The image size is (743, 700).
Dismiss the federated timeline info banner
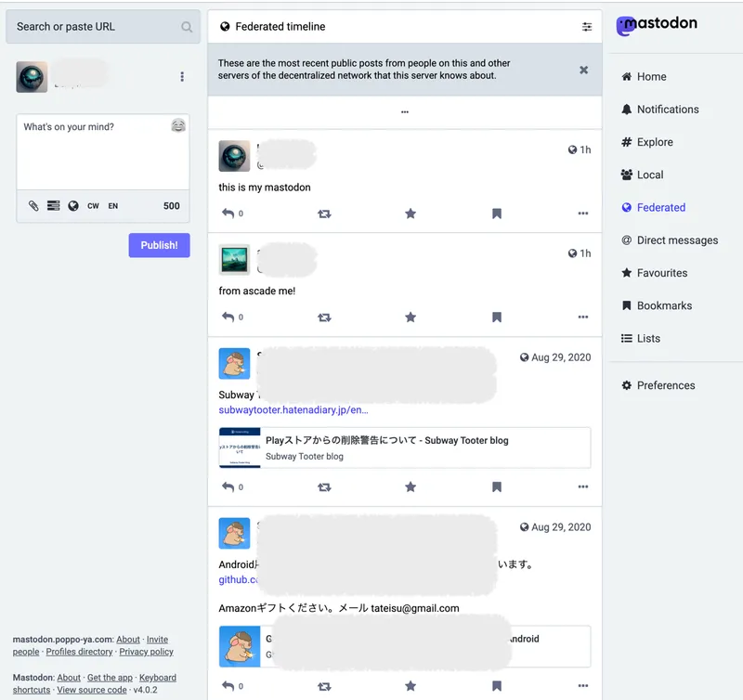point(584,71)
